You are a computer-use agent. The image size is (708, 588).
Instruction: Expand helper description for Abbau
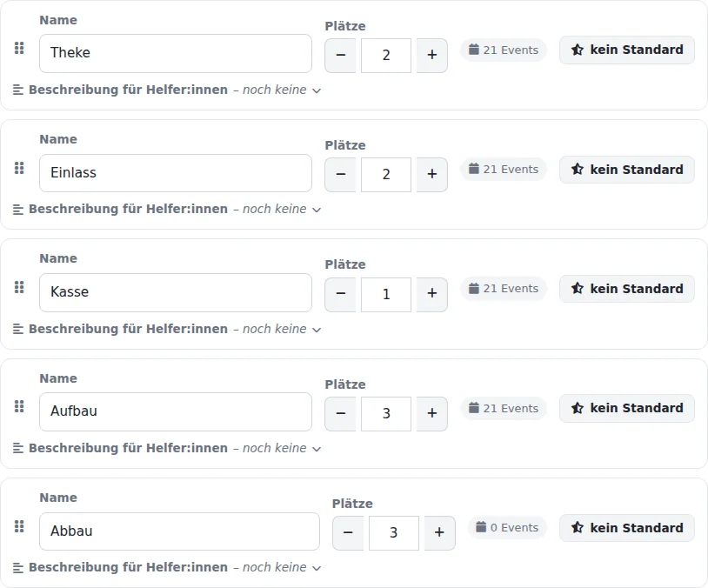[x=167, y=567]
